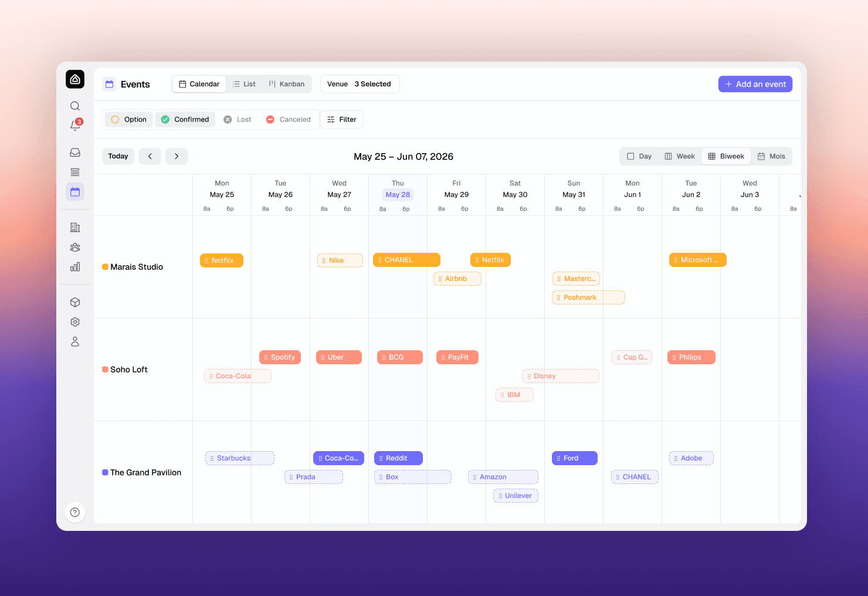Click the Events header calendar icon
The height and width of the screenshot is (596, 868).
[109, 84]
